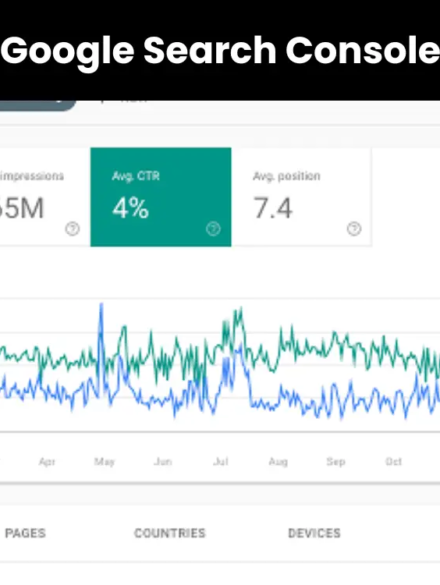Open help icon on Avg. CTR card
Viewport: 440px width, 585px height.
[213, 229]
